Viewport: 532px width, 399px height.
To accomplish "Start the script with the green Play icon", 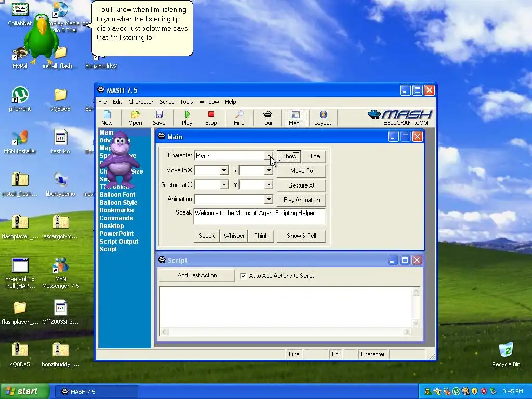I will pos(187,118).
